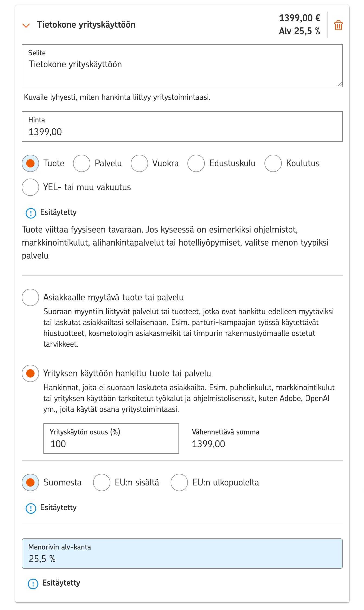The image size is (364, 610).
Task: Select Suomesta as purchase origin
Action: (x=30, y=482)
